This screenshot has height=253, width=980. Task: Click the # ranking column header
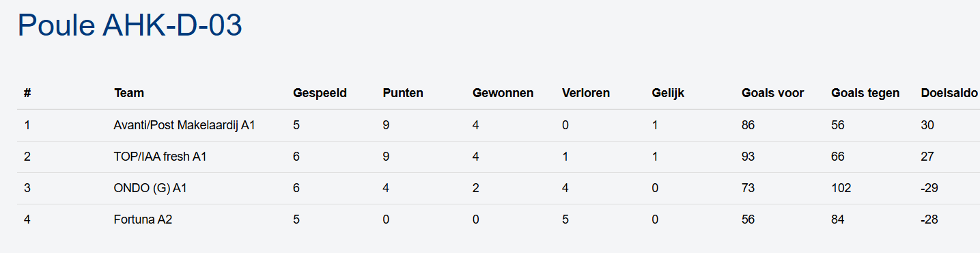(x=27, y=93)
